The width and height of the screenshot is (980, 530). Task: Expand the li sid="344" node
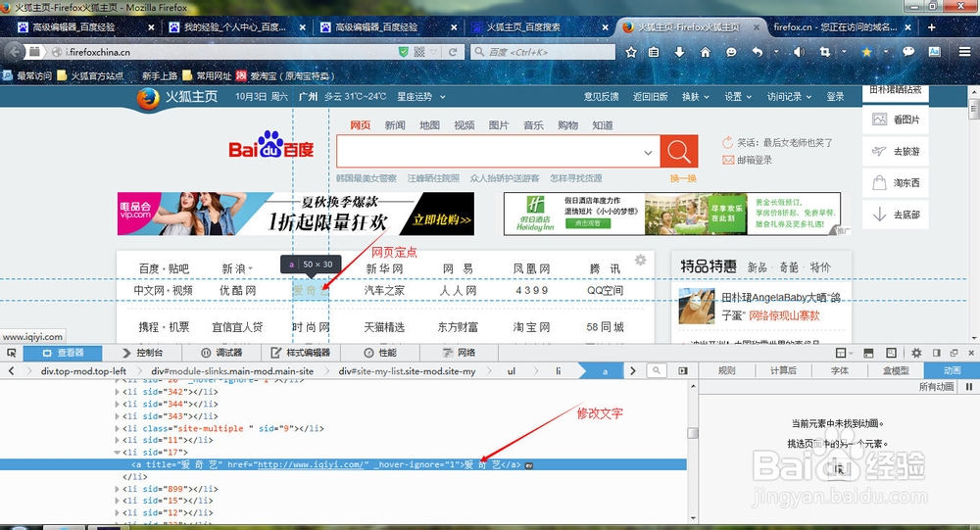tap(117, 405)
